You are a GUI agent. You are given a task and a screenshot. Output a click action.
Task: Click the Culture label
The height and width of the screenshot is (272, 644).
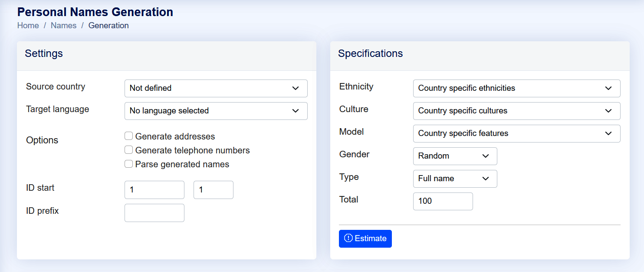tap(354, 109)
